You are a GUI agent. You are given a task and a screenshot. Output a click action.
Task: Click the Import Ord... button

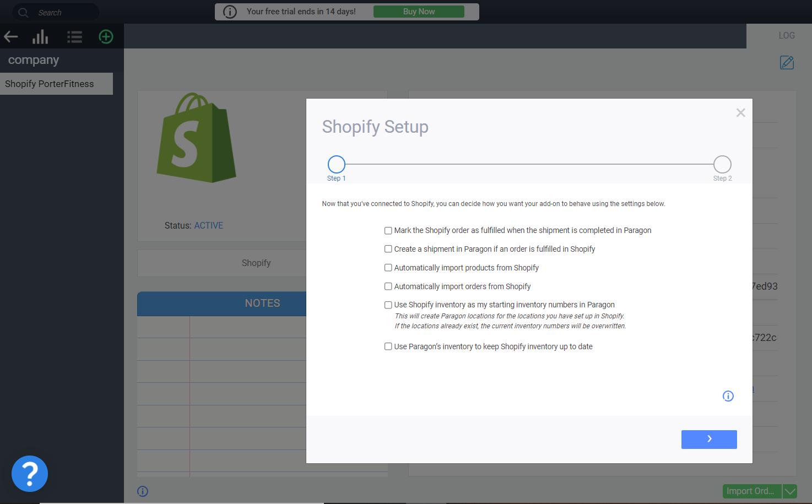click(752, 491)
